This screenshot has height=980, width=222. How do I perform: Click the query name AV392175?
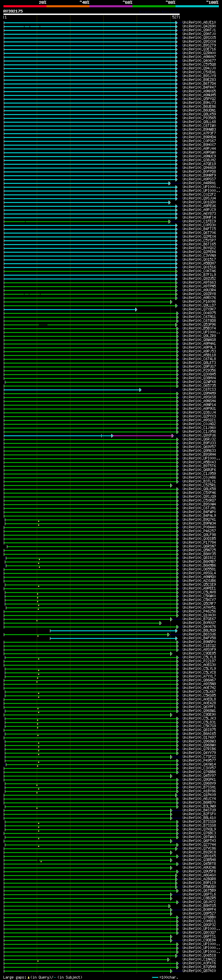click(13, 11)
